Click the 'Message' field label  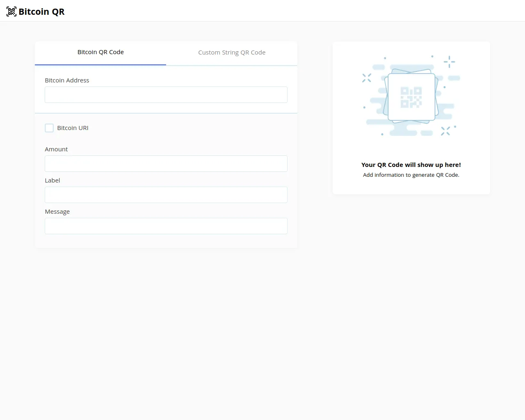click(57, 212)
